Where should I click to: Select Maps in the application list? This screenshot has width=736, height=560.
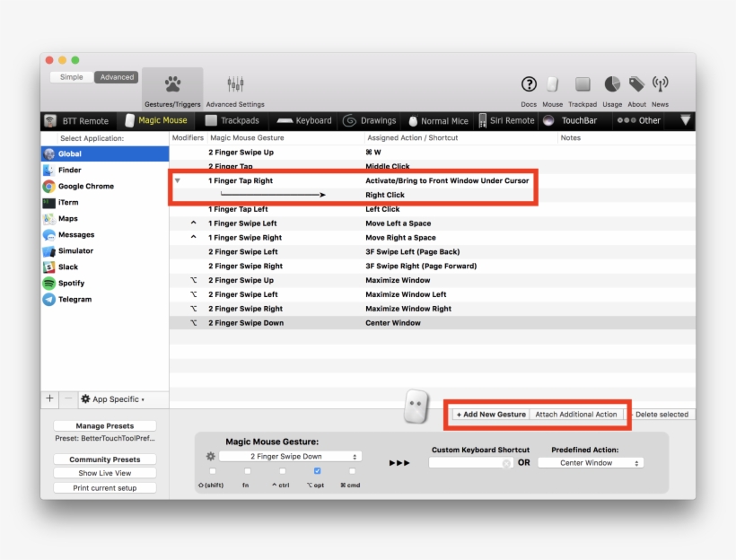105,219
